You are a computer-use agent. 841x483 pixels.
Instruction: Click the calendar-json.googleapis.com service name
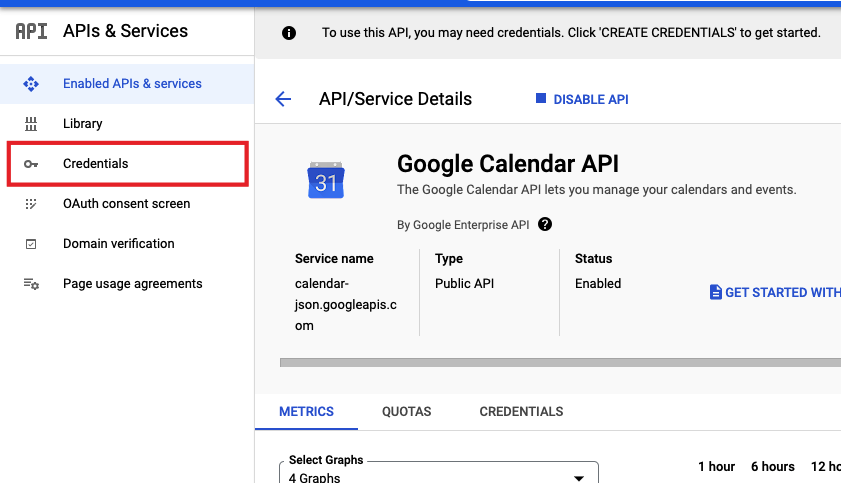coord(345,304)
